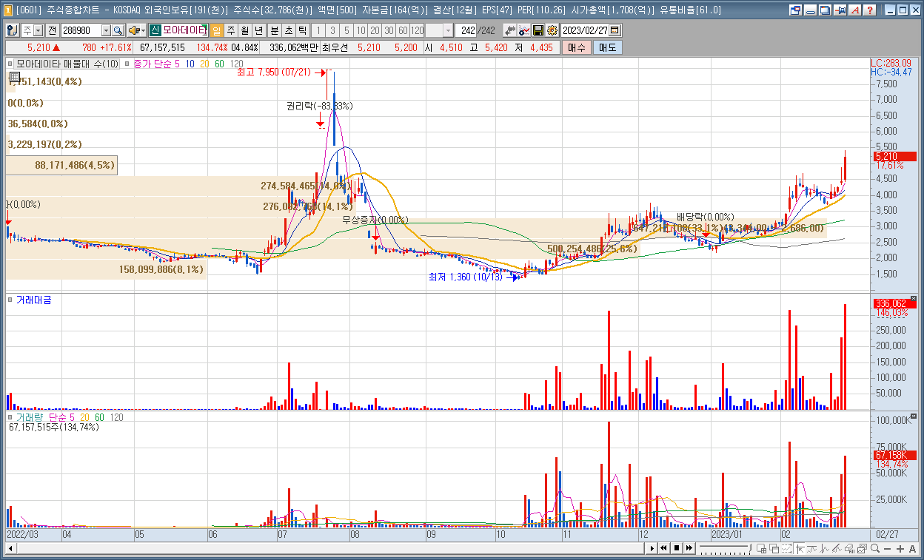
Task: Click the window detach icon in title bar
Action: pos(795,10)
